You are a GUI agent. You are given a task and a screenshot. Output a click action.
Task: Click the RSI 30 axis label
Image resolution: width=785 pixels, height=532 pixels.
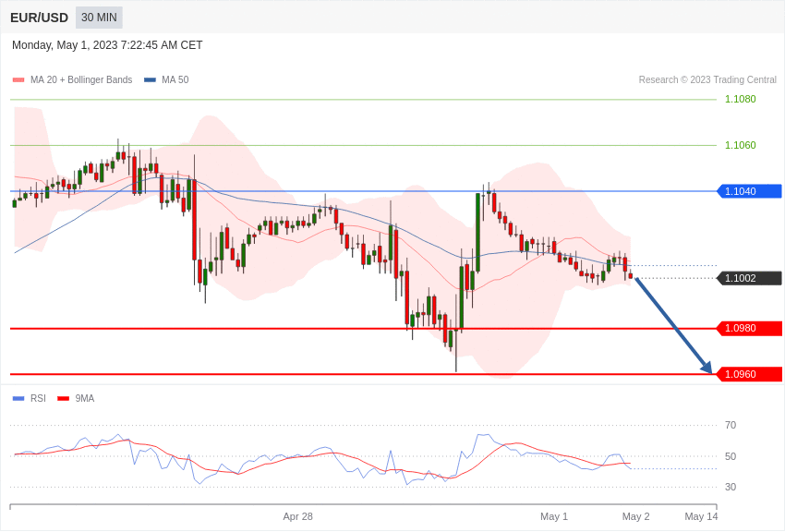pos(731,487)
